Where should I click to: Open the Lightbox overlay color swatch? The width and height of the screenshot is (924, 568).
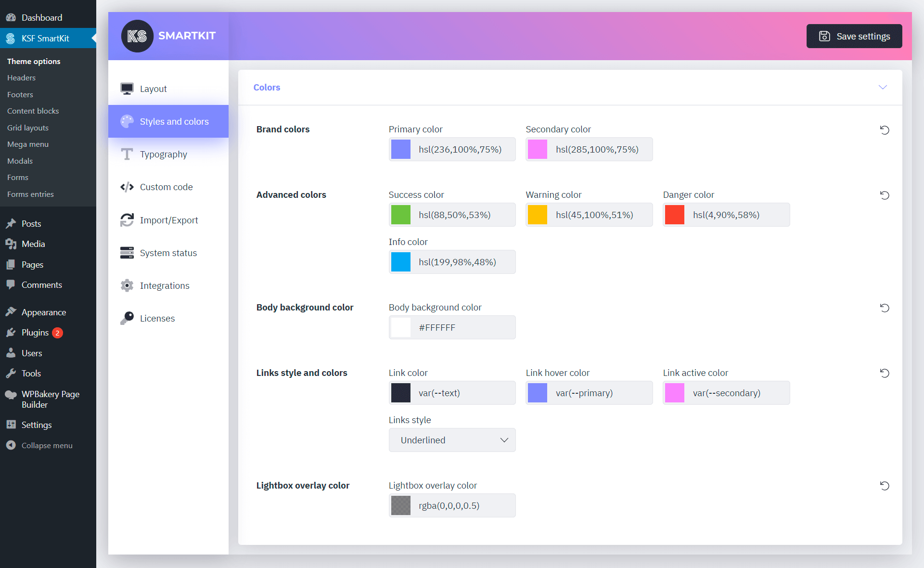pos(401,505)
